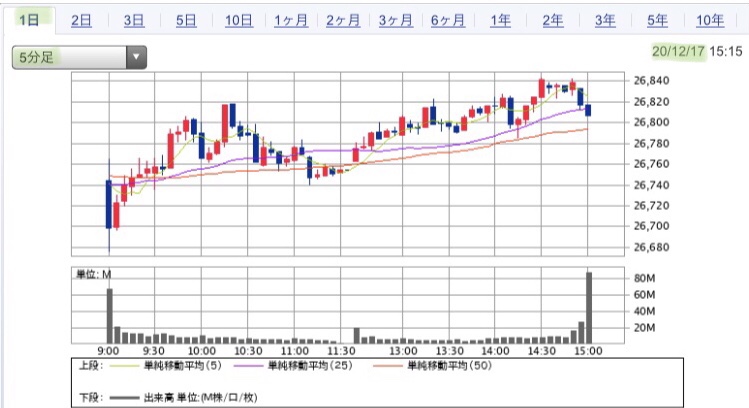The image size is (749, 408).
Task: Open the 5日 chart range
Action: click(186, 21)
